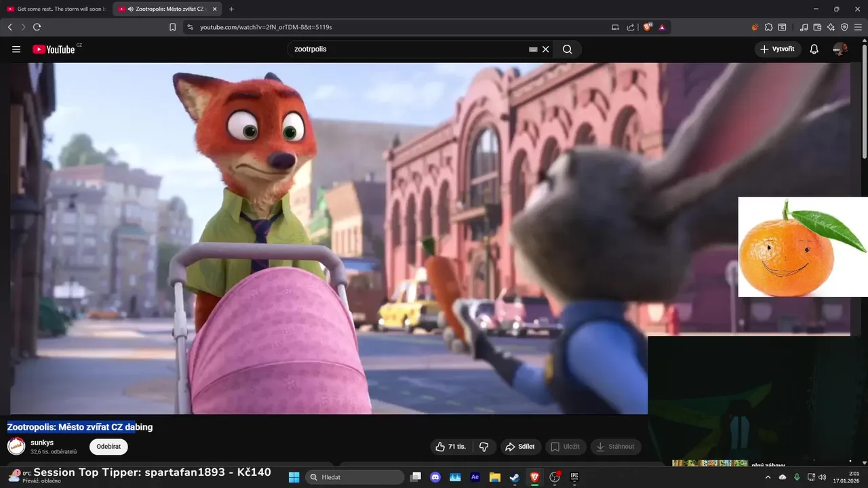Screen dimensions: 868x488
Task: Go to YouTube home via logo
Action: tap(54, 49)
